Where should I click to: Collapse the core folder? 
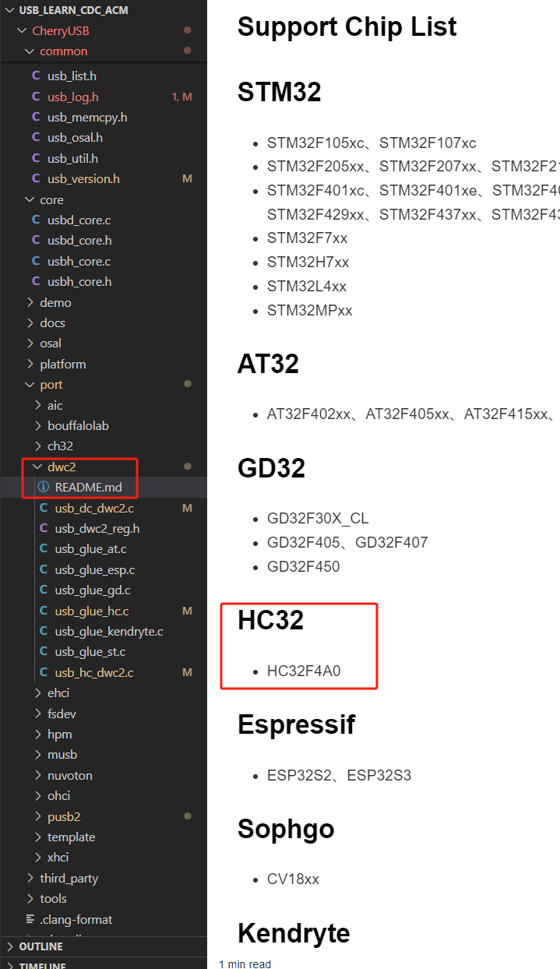(x=30, y=200)
